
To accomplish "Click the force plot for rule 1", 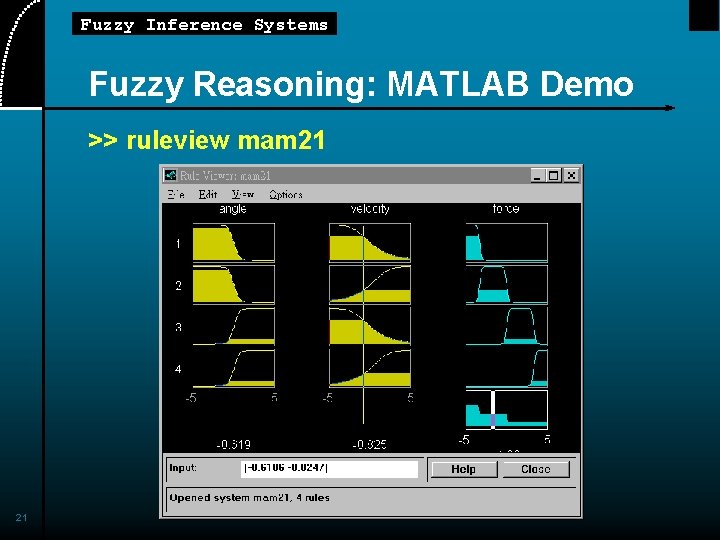I will tap(507, 242).
